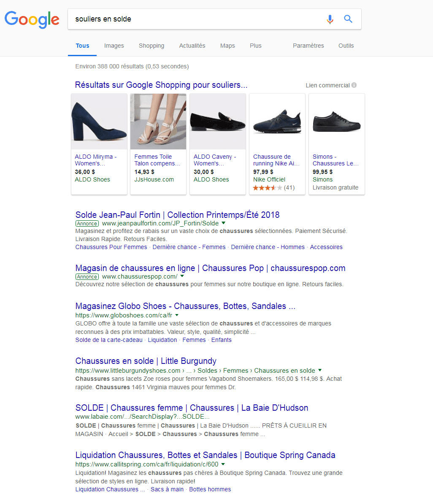Click Livraison gratuite on Simons card
Image resolution: width=433 pixels, height=504 pixels.
coord(335,187)
